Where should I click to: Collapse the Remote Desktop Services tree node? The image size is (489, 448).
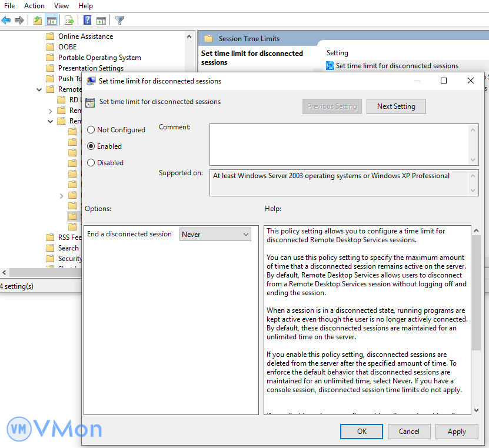coord(39,89)
